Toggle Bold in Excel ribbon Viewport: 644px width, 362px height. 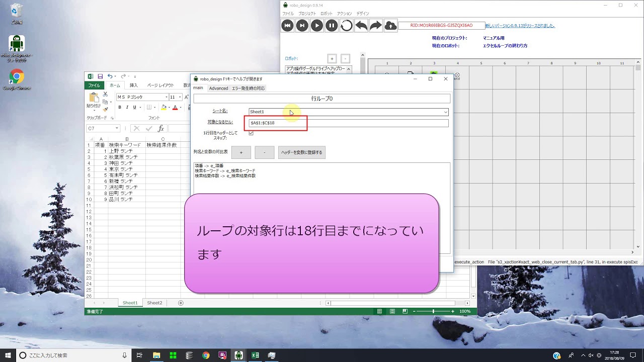click(120, 107)
